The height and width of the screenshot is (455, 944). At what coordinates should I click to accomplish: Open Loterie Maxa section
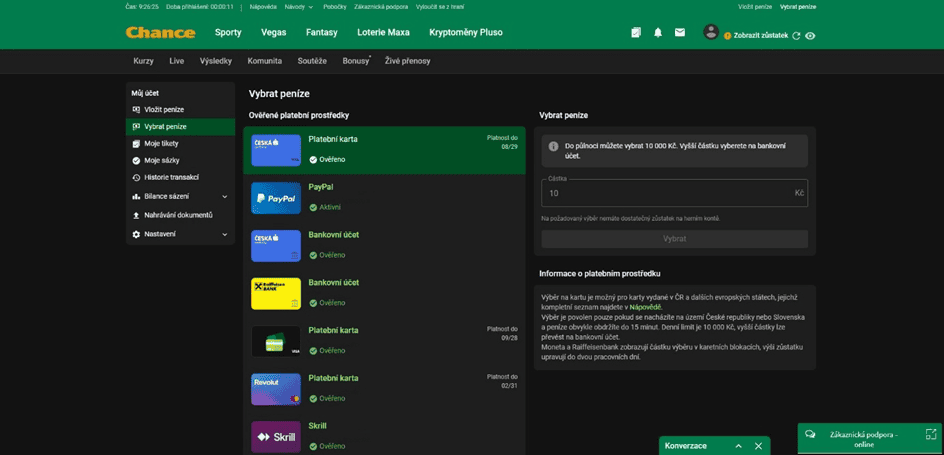pos(383,32)
